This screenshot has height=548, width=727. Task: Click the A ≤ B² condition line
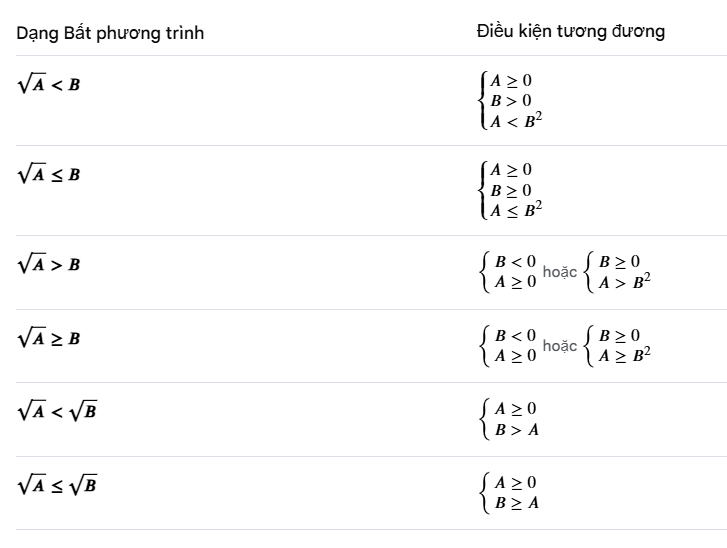(515, 210)
